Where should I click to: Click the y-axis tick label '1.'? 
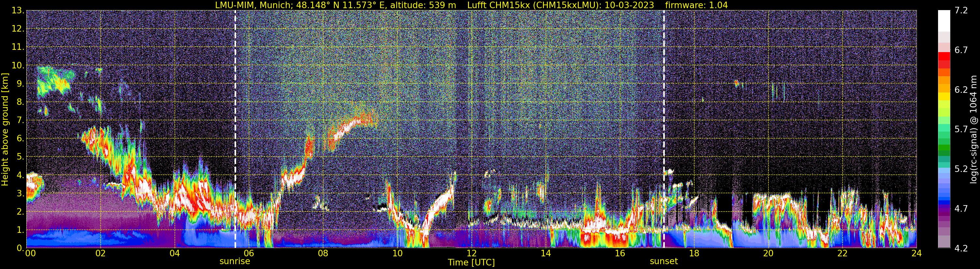pos(20,230)
